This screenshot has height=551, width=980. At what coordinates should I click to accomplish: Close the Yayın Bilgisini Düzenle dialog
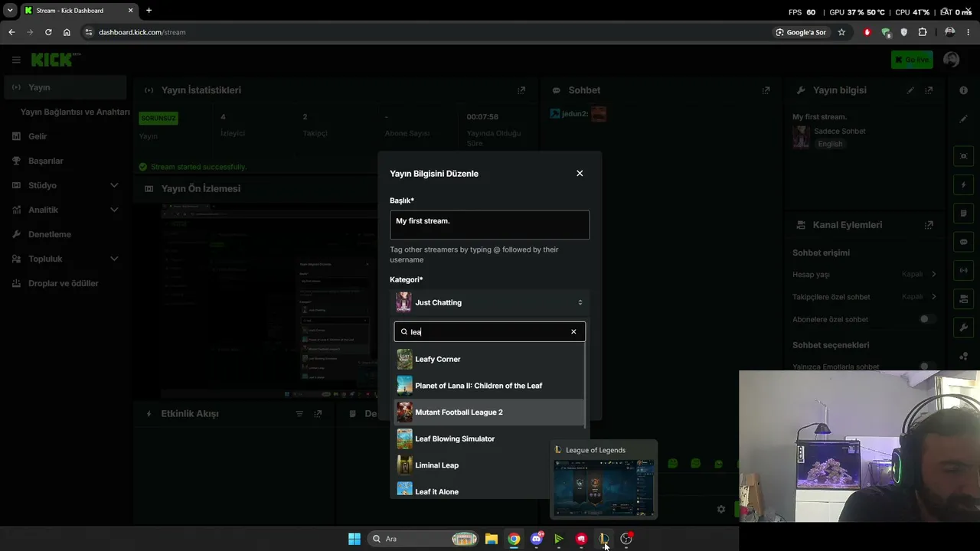coord(580,174)
